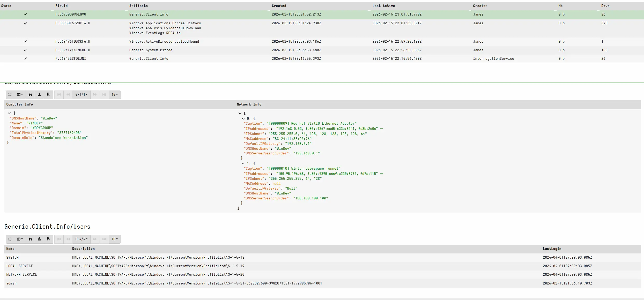
Task: Click state checkmark of BloodHound flow row
Action: pyautogui.click(x=25, y=42)
